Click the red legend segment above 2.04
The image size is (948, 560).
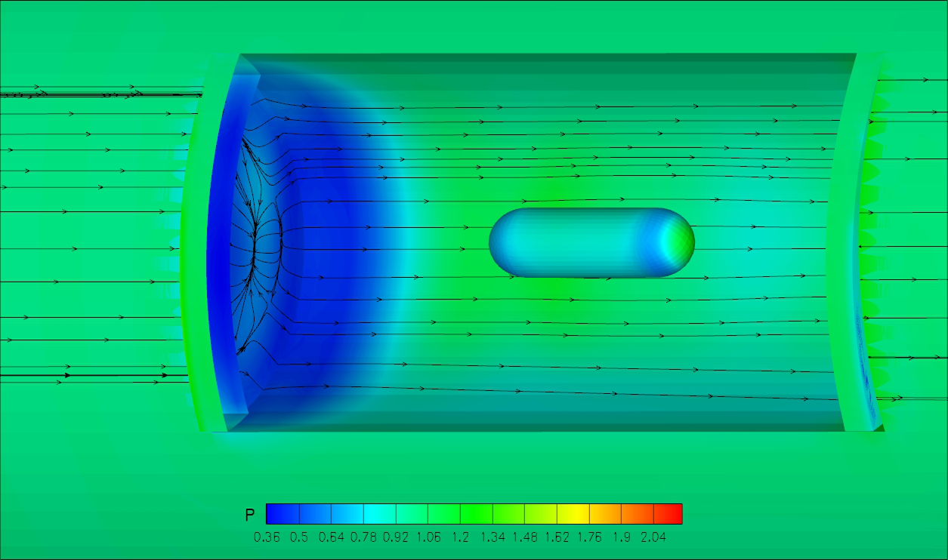tap(668, 514)
